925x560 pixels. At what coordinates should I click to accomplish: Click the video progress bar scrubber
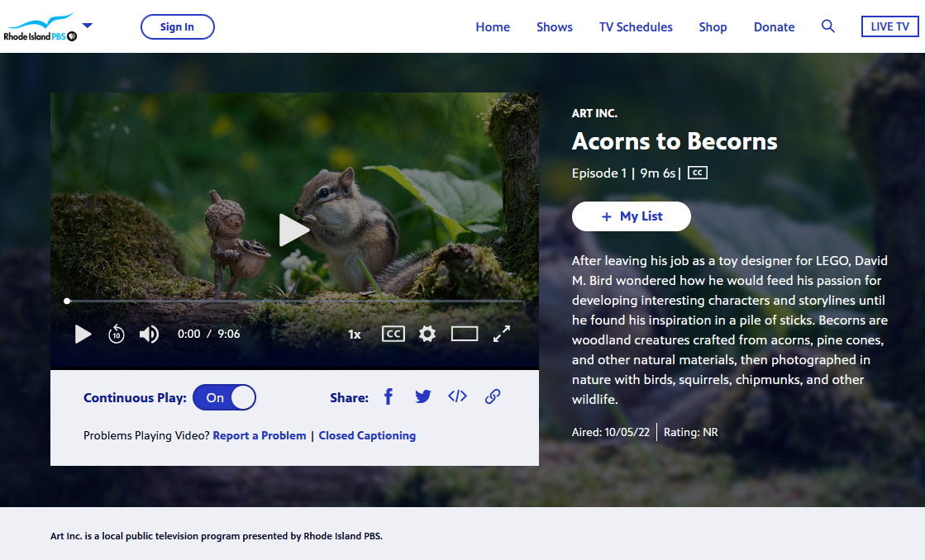click(x=67, y=301)
